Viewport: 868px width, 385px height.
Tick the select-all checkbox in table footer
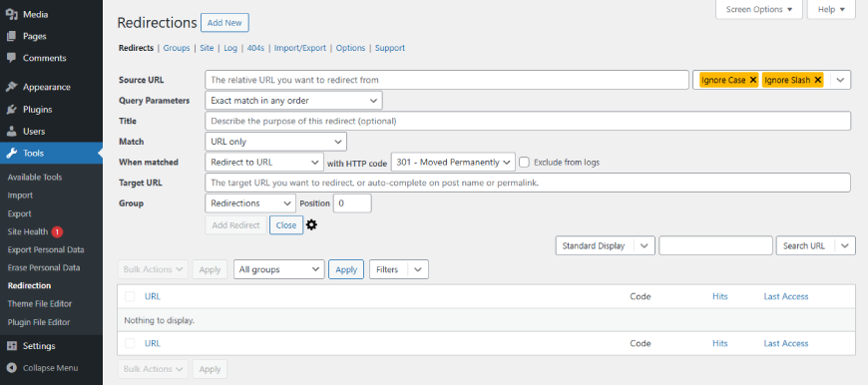pos(130,343)
